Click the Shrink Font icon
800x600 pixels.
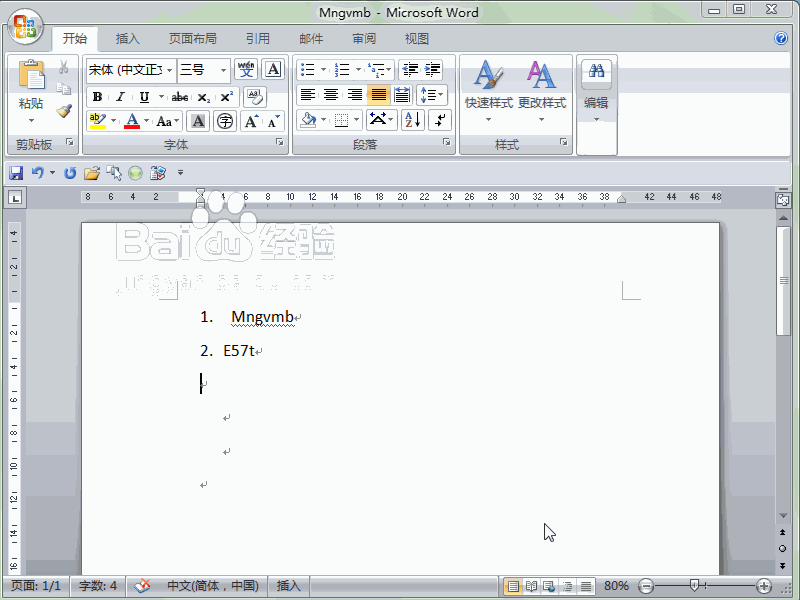point(273,121)
